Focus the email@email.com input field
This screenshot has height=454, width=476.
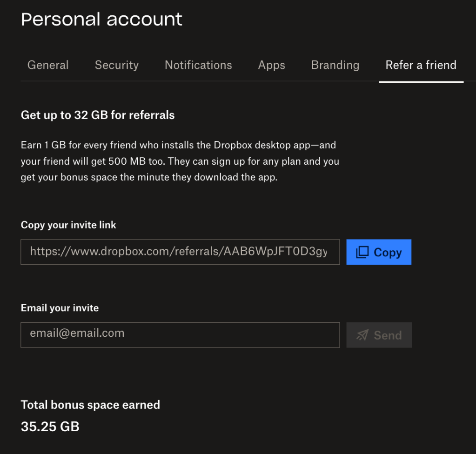coord(180,334)
